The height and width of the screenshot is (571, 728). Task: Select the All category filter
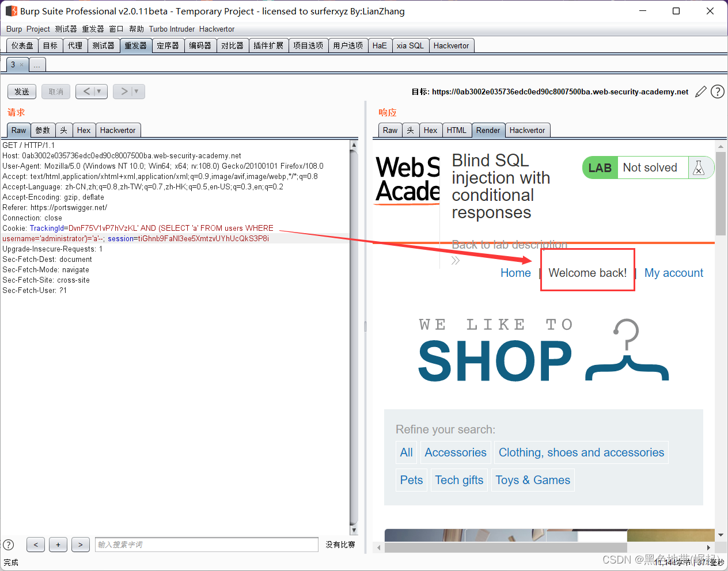click(x=407, y=452)
